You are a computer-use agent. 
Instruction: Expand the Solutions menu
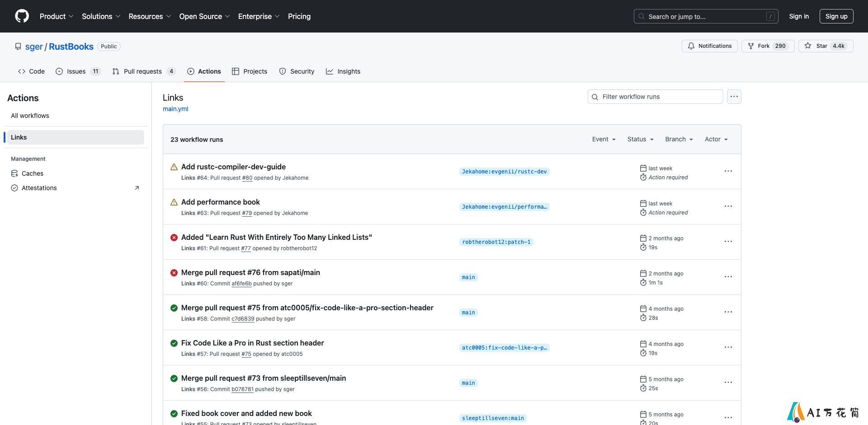coord(101,16)
